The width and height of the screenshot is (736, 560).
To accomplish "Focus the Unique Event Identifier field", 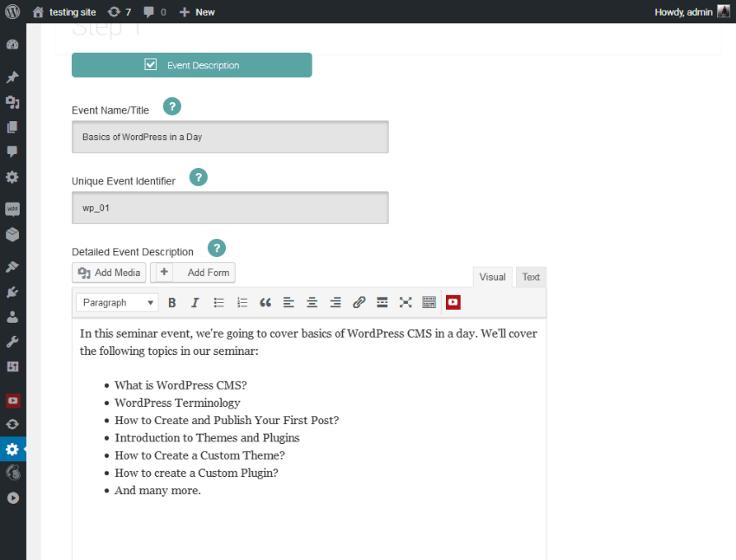I will [230, 208].
